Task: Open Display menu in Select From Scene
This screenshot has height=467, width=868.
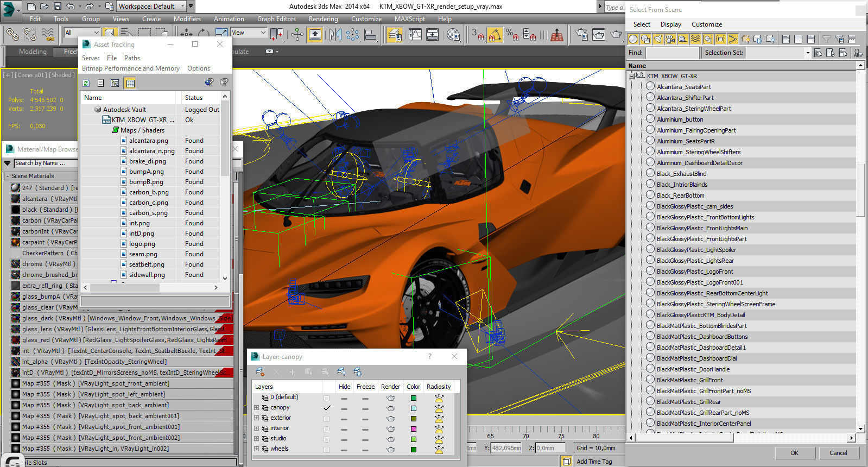Action: click(671, 24)
